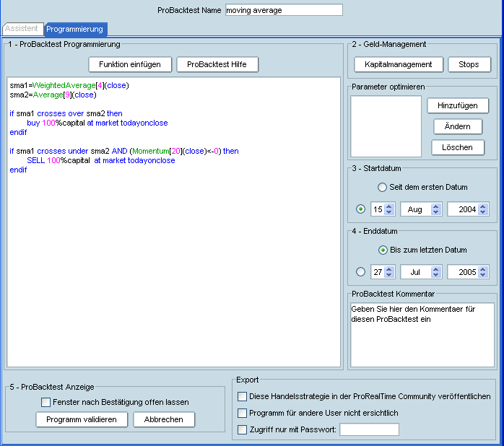Click Programm validieren

(82, 419)
